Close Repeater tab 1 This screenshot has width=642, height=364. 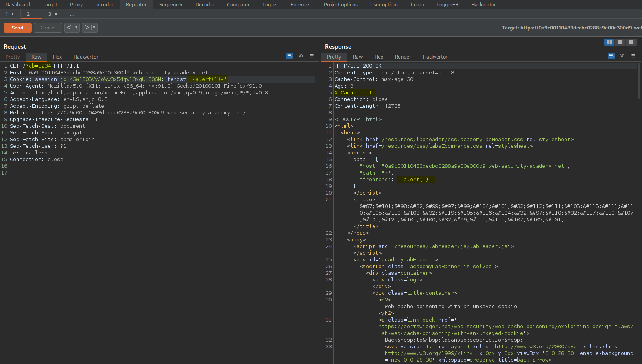coord(13,14)
